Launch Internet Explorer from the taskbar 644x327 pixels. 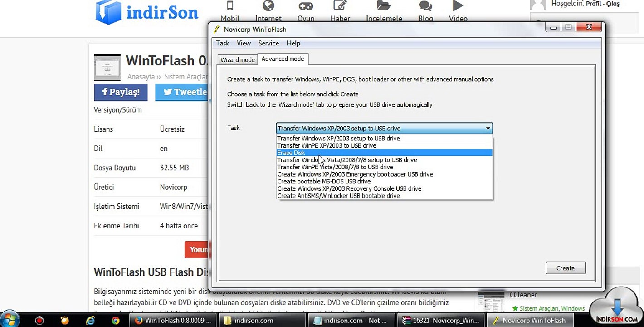coord(90,320)
